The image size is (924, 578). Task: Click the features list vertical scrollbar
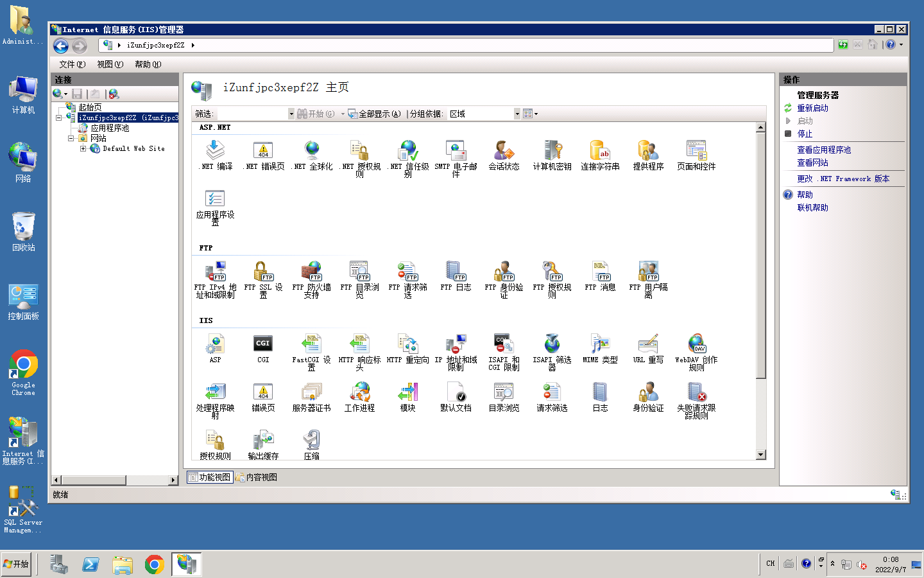tap(761, 290)
